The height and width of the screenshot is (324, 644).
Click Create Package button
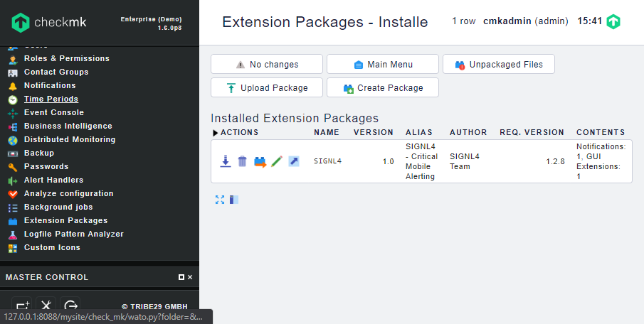click(x=383, y=88)
